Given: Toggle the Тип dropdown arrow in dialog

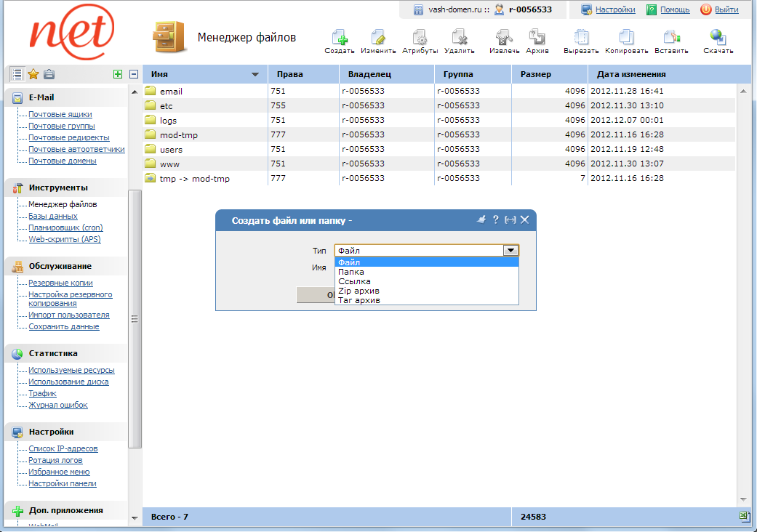Looking at the screenshot, I should pos(510,250).
